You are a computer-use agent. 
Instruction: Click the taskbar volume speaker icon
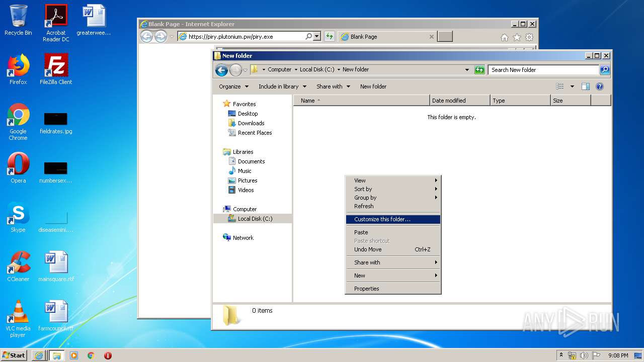584,355
